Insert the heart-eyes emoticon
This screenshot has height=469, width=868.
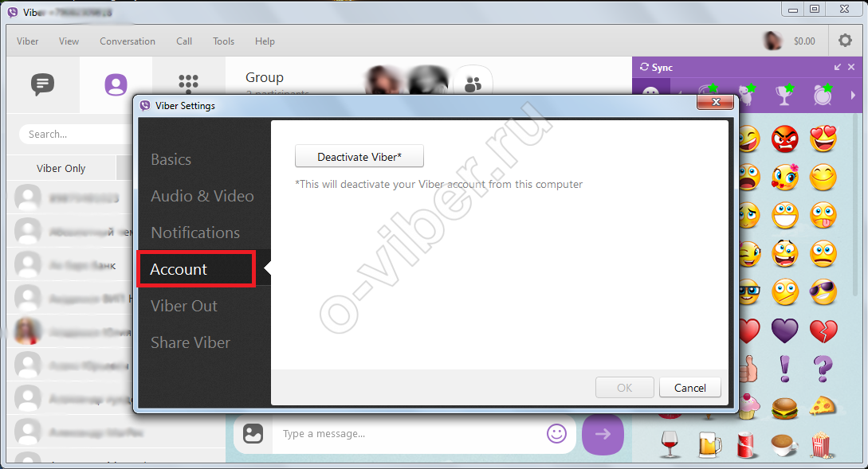click(x=823, y=139)
